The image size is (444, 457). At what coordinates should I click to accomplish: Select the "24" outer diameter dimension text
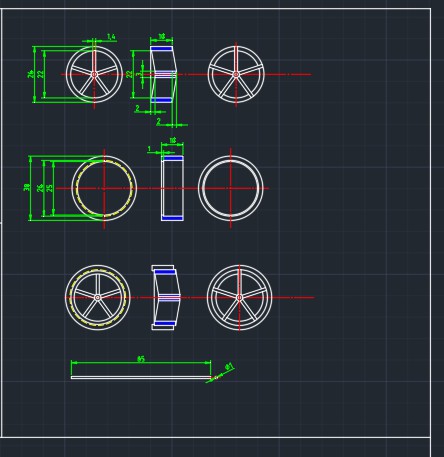[x=31, y=74]
